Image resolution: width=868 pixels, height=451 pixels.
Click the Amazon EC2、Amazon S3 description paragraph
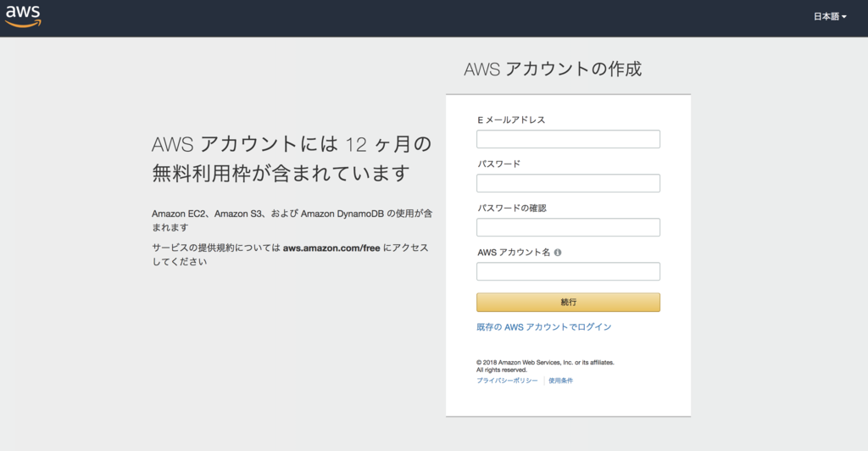click(292, 220)
